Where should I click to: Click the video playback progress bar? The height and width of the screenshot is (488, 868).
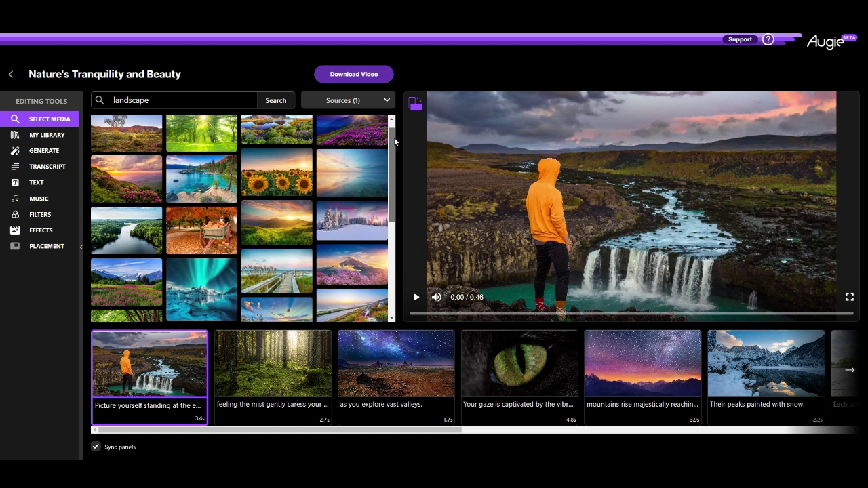tap(631, 313)
